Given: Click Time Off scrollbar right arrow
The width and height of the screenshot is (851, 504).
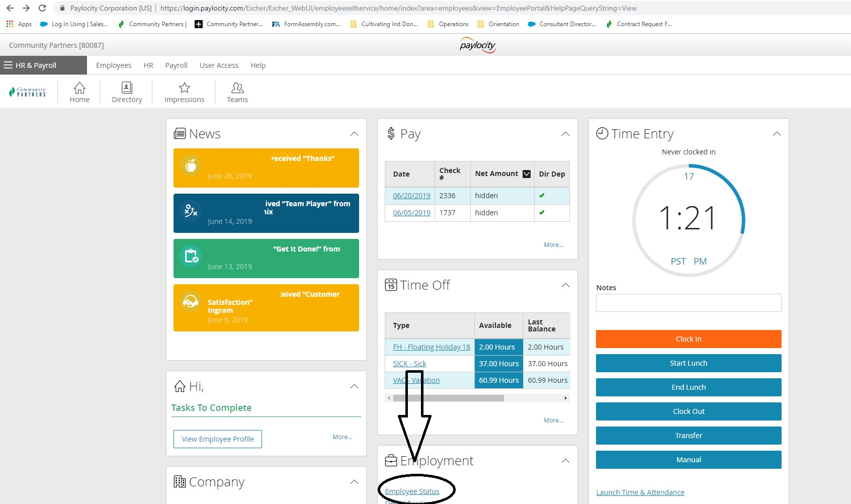Looking at the screenshot, I should point(566,398).
